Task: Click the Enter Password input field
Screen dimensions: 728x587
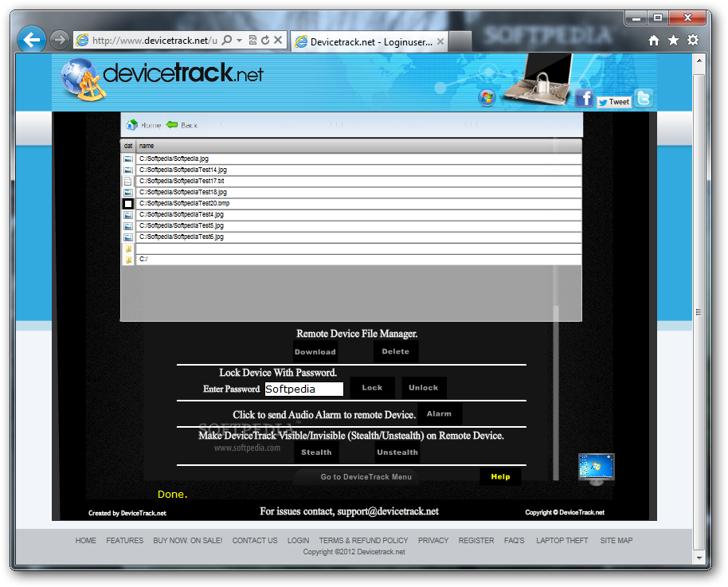Action: click(x=303, y=389)
